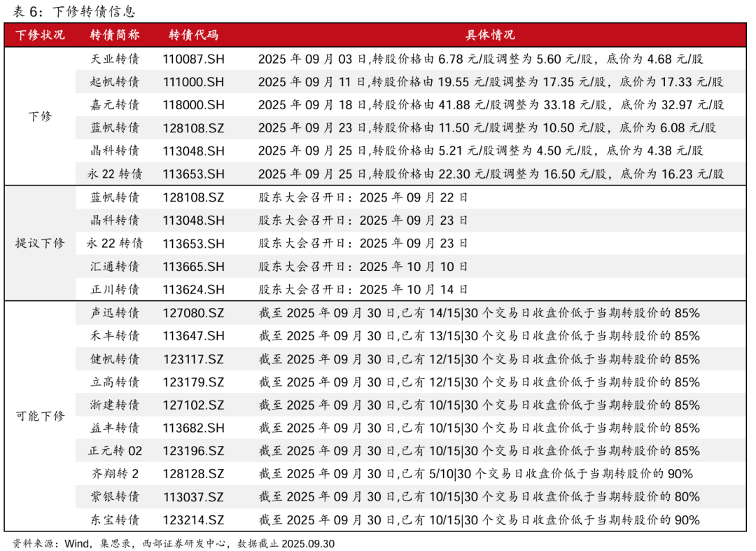Select the 声迅转债 cell
Image resolution: width=756 pixels, height=551 pixels.
[x=115, y=312]
